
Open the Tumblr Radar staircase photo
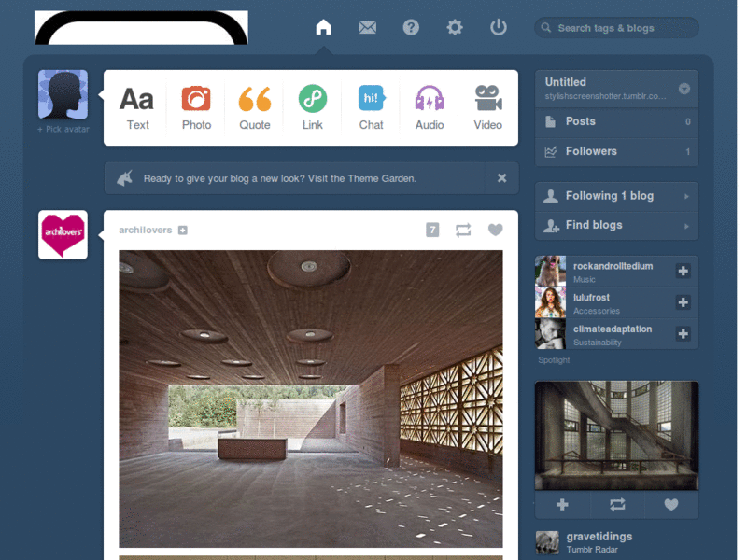point(616,435)
